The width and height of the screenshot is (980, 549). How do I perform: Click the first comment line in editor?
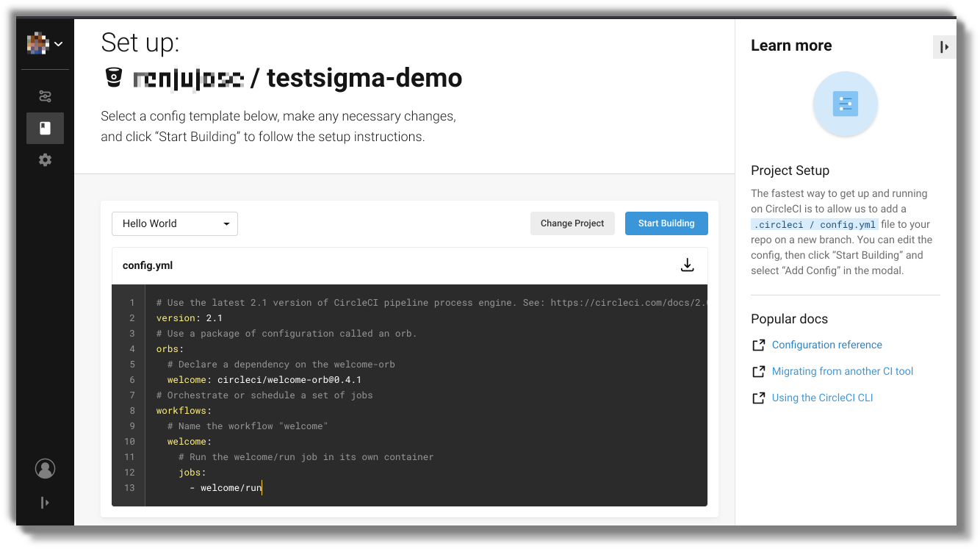pyautogui.click(x=431, y=303)
